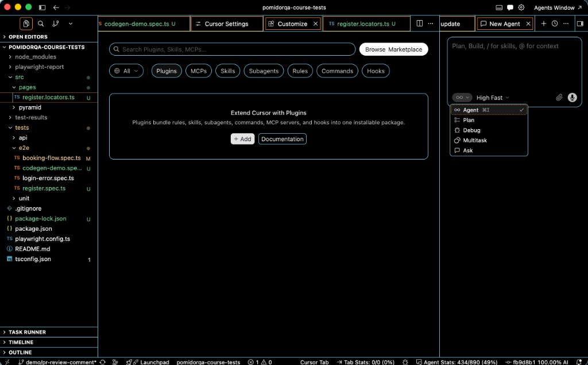Viewport: 588px width, 365px height.
Task: Click Browse Marketplace button
Action: (x=394, y=49)
